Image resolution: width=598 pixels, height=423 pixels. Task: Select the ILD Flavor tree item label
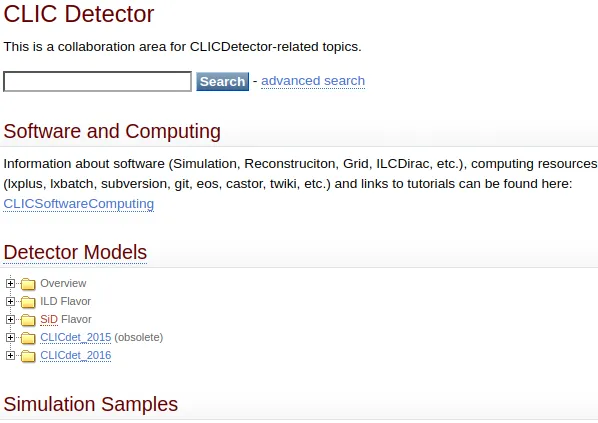pyautogui.click(x=65, y=301)
